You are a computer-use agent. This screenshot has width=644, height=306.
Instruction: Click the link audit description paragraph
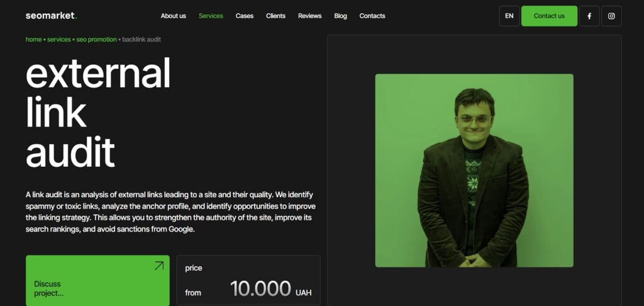pos(170,212)
